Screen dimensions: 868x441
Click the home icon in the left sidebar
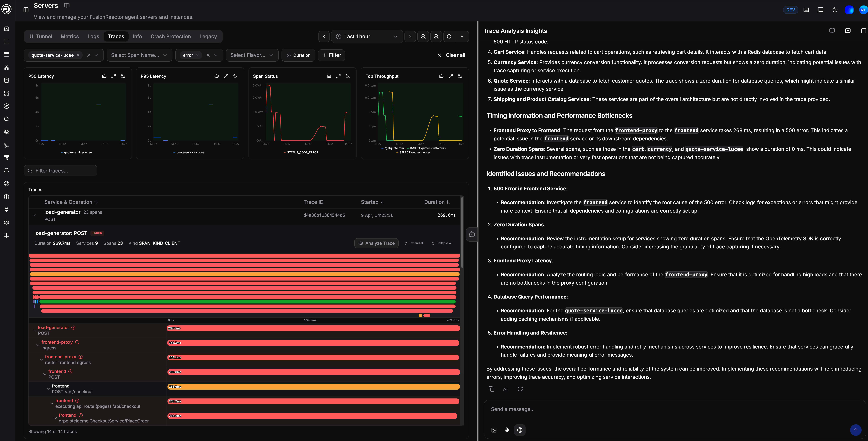6,29
